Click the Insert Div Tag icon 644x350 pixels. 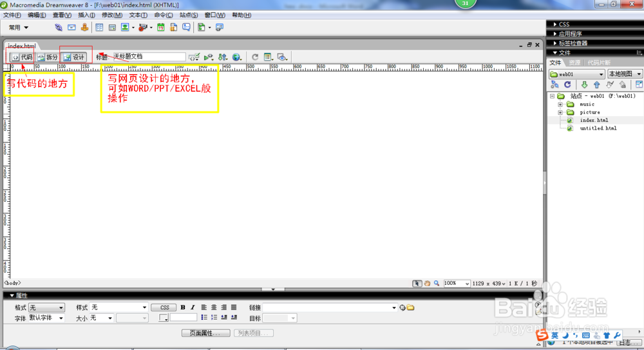[112, 28]
